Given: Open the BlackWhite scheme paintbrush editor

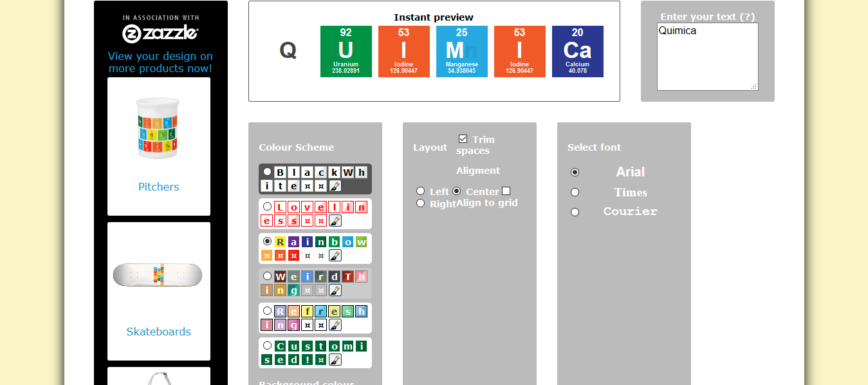Looking at the screenshot, I should point(335,186).
